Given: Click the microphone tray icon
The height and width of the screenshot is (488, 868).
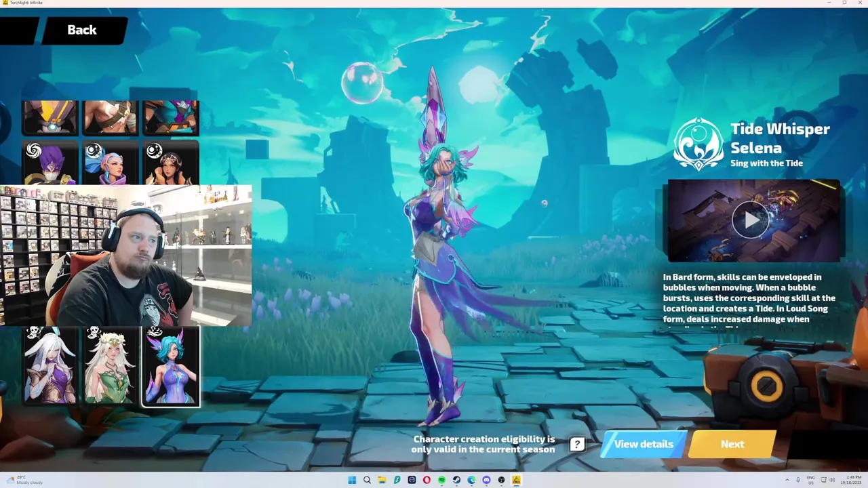Looking at the screenshot, I should point(798,480).
